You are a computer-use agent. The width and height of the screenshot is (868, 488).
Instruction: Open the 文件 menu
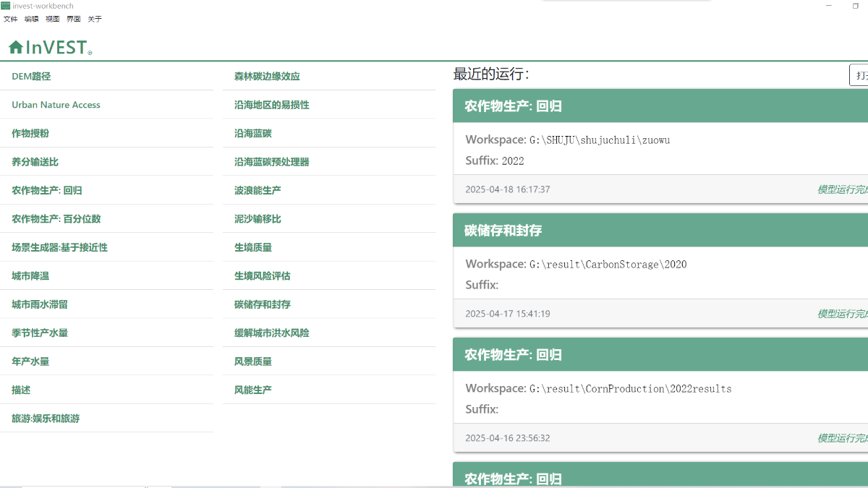click(10, 20)
